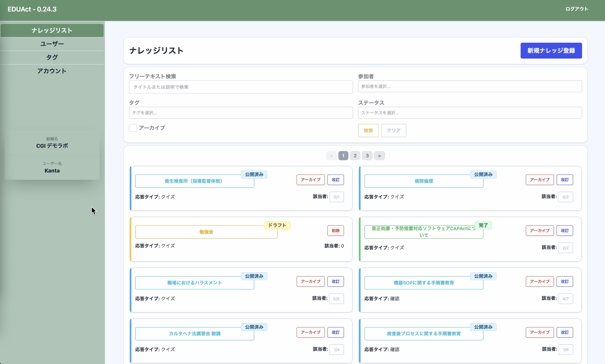Click the フリーテキスト検索 input field

241,87
